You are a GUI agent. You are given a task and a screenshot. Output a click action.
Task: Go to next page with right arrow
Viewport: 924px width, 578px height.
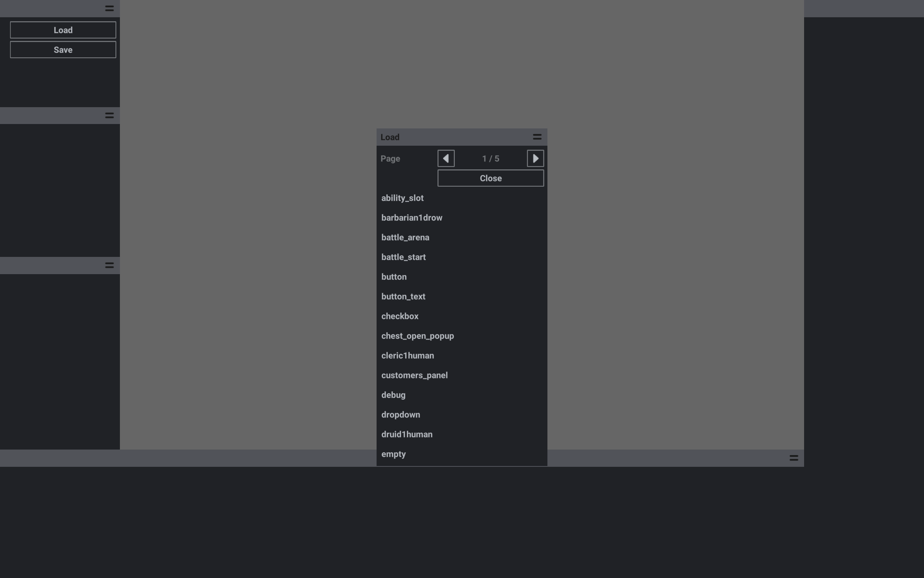pos(535,159)
